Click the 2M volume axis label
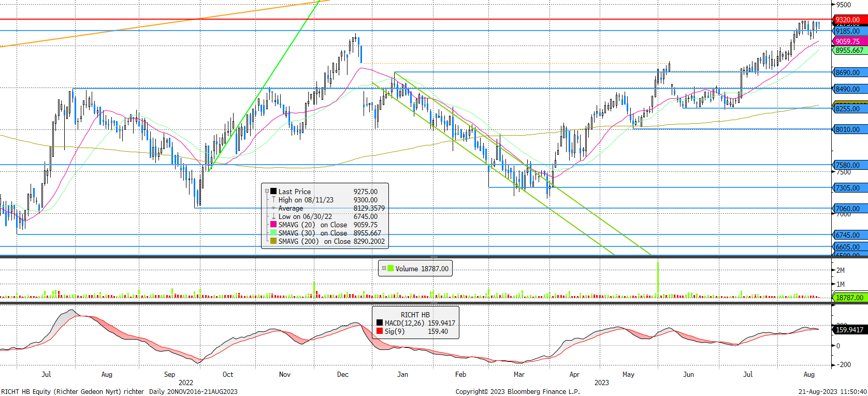This screenshot has height=396, width=868. 841,270
